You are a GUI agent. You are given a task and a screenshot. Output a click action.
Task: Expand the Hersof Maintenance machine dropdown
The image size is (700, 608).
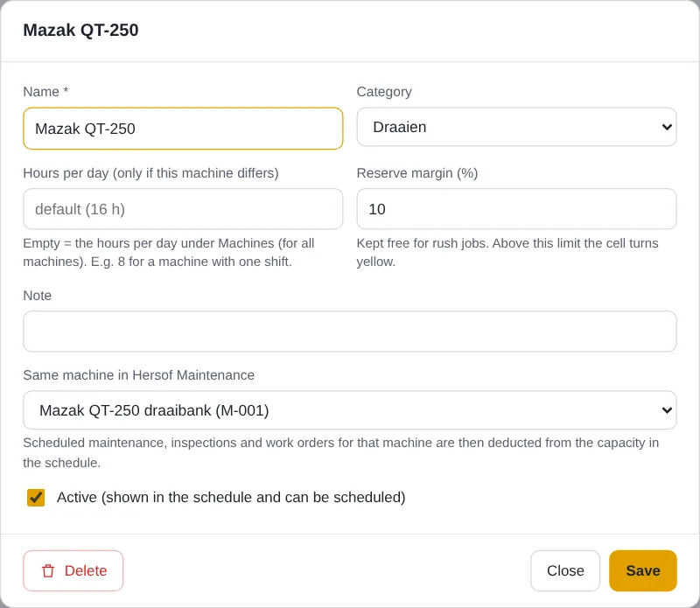tap(349, 410)
